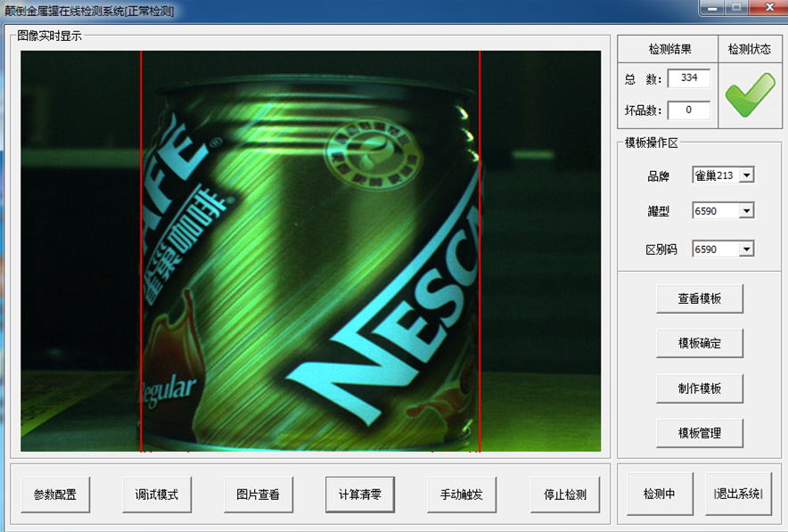Trigger capture with 手动触发 button
Image resolution: width=788 pixels, height=532 pixels.
(x=462, y=495)
